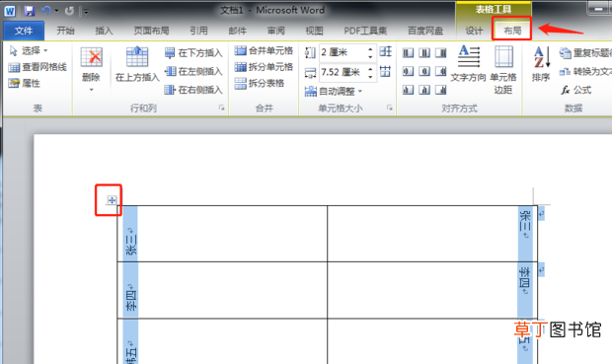Open the 单元格大小 group dialog launcher
This screenshot has height=364, width=612.
click(390, 108)
